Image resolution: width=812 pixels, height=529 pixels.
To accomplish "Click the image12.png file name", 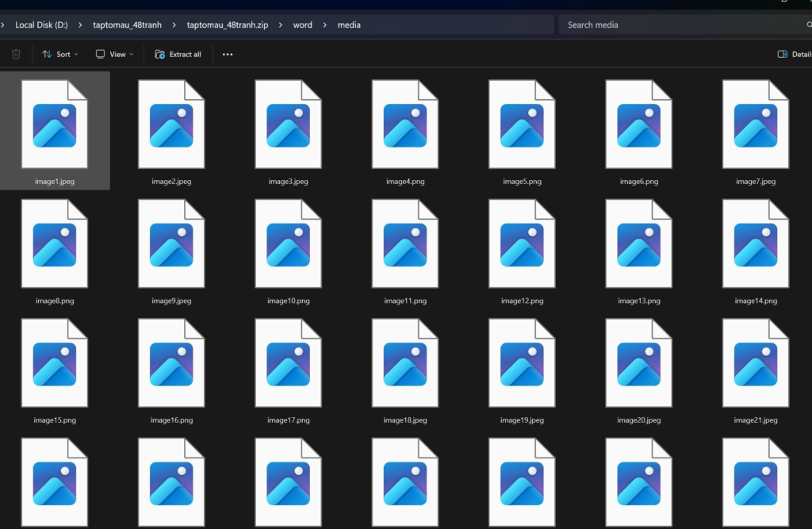I will click(522, 301).
